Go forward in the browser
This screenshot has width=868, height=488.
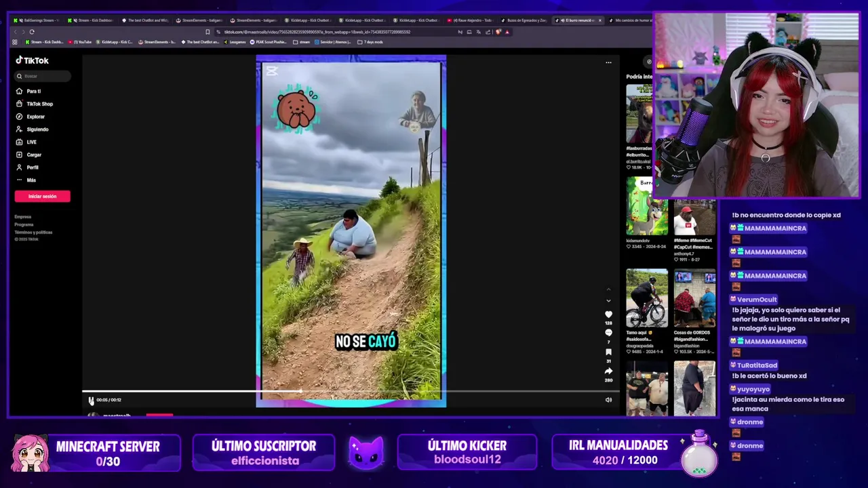tap(23, 32)
